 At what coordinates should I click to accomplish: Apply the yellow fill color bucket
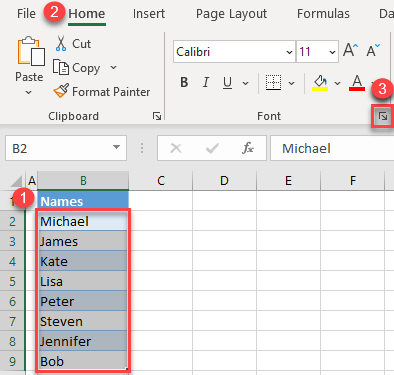[320, 82]
